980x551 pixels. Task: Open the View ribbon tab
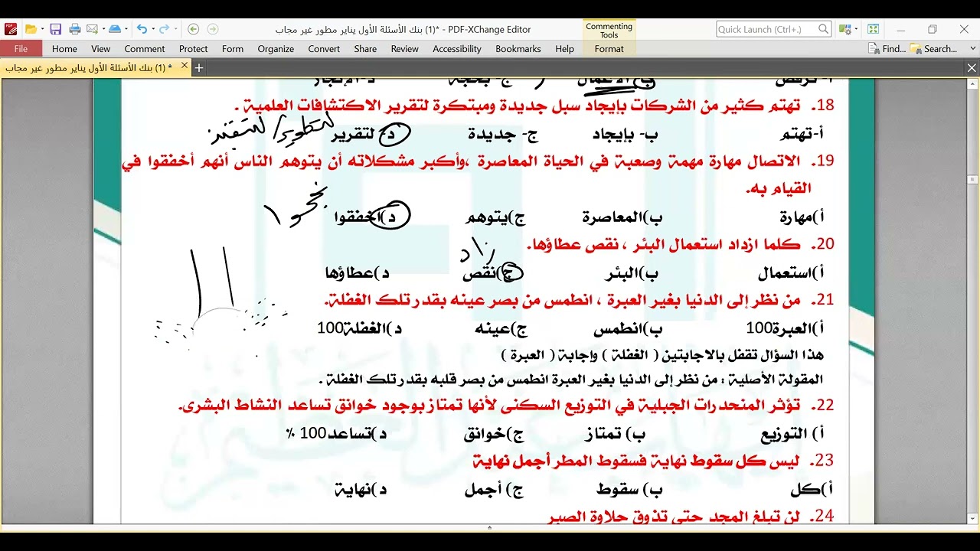pos(101,48)
